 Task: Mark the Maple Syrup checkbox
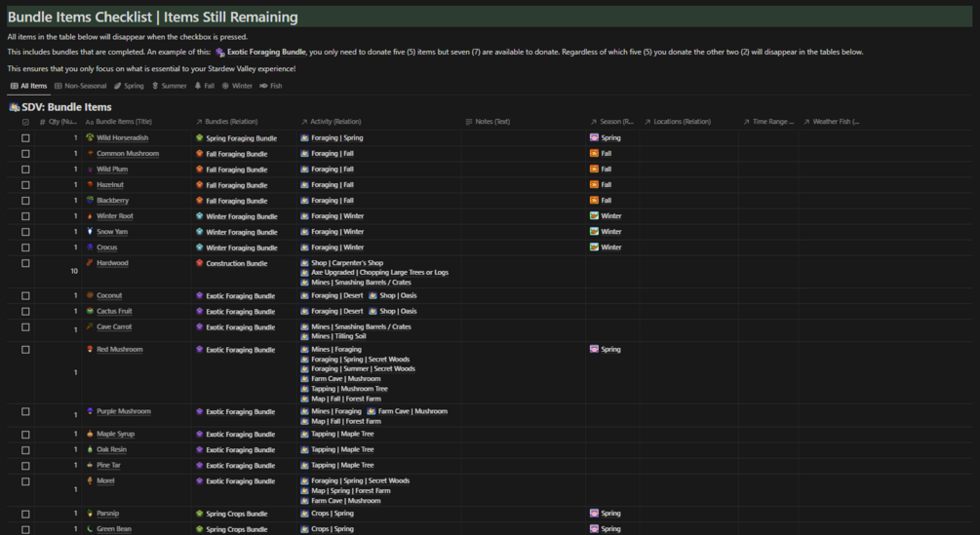[x=25, y=435]
